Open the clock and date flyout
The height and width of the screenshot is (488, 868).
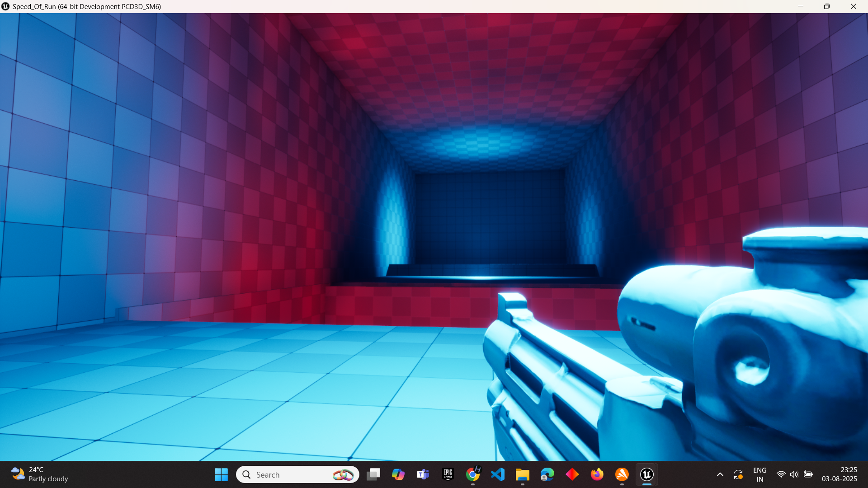pyautogui.click(x=839, y=474)
